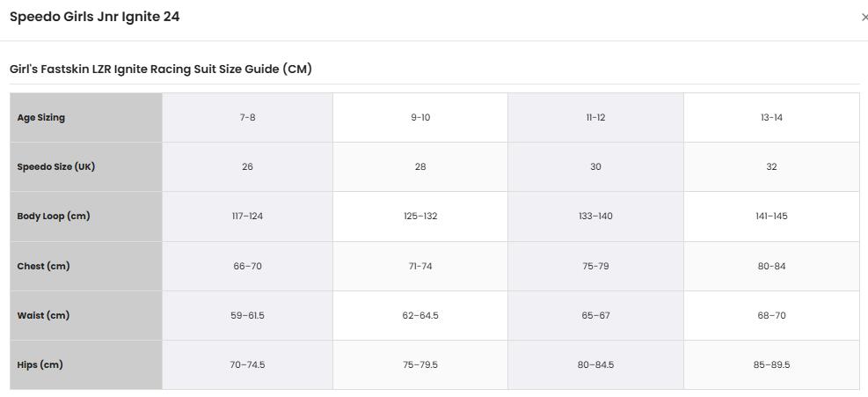Click Speedo size 32 cell

(771, 167)
